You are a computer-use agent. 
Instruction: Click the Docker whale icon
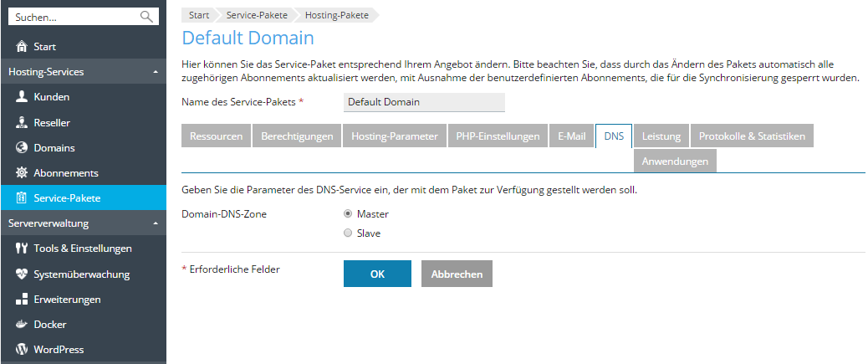tap(23, 325)
